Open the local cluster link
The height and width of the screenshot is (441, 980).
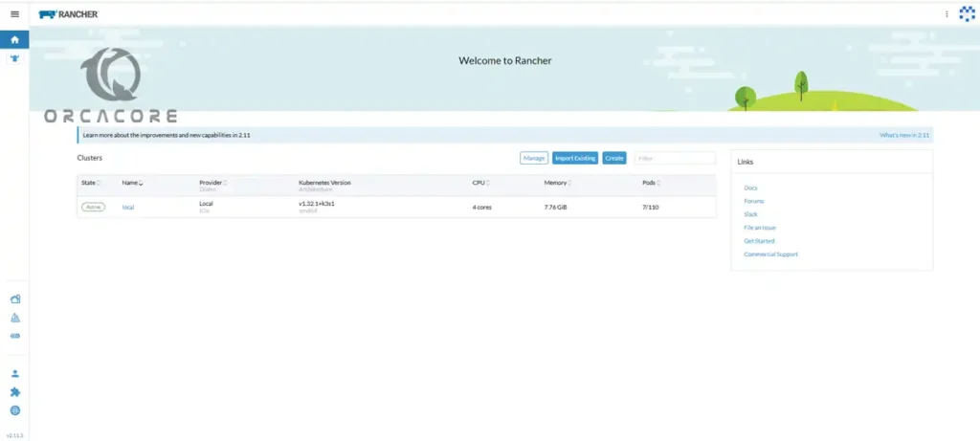[x=128, y=207]
